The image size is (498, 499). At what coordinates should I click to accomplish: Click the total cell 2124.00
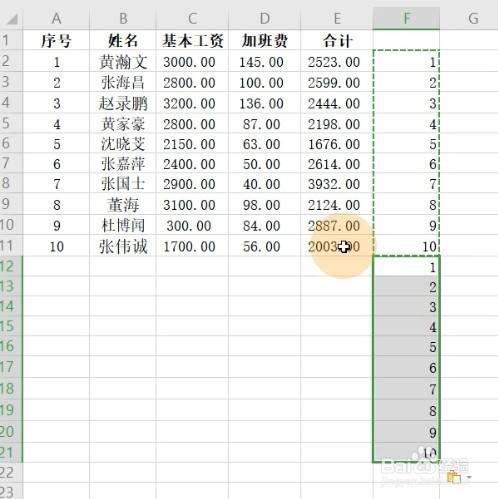pos(337,205)
